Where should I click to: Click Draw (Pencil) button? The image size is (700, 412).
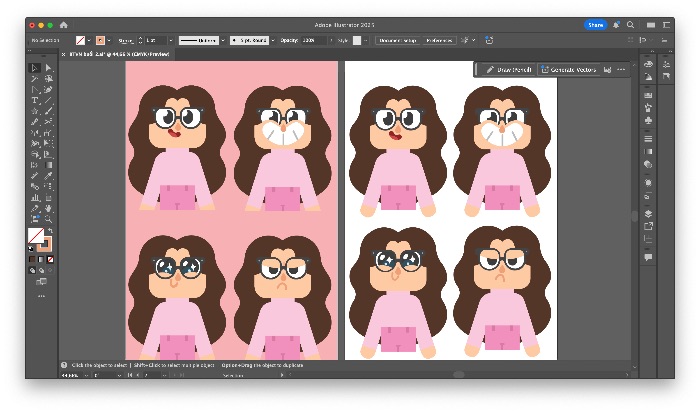(x=508, y=70)
